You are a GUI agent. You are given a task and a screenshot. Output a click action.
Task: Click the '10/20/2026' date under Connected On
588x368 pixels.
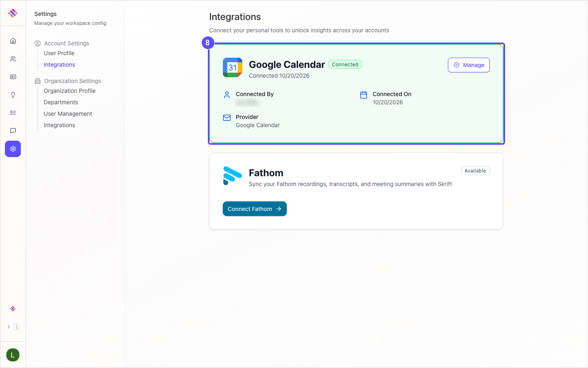[388, 102]
